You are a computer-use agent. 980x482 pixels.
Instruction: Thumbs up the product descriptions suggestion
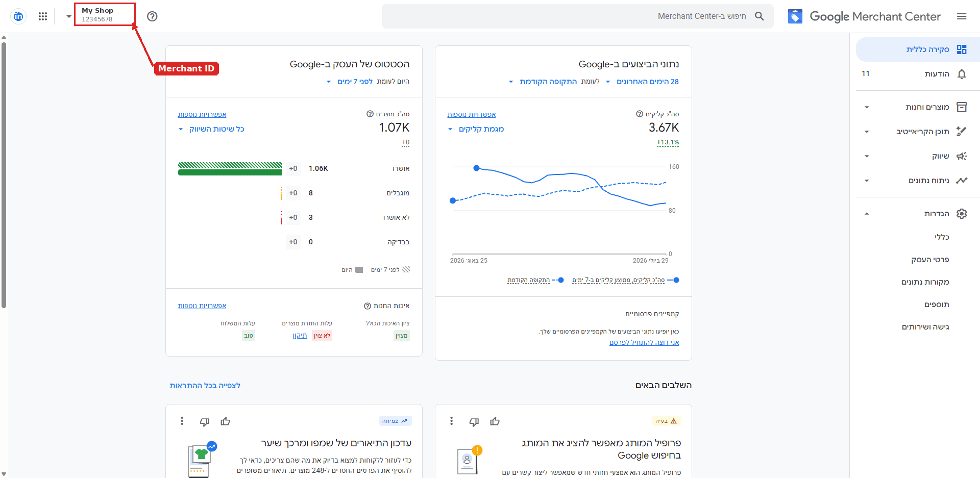pyautogui.click(x=225, y=421)
